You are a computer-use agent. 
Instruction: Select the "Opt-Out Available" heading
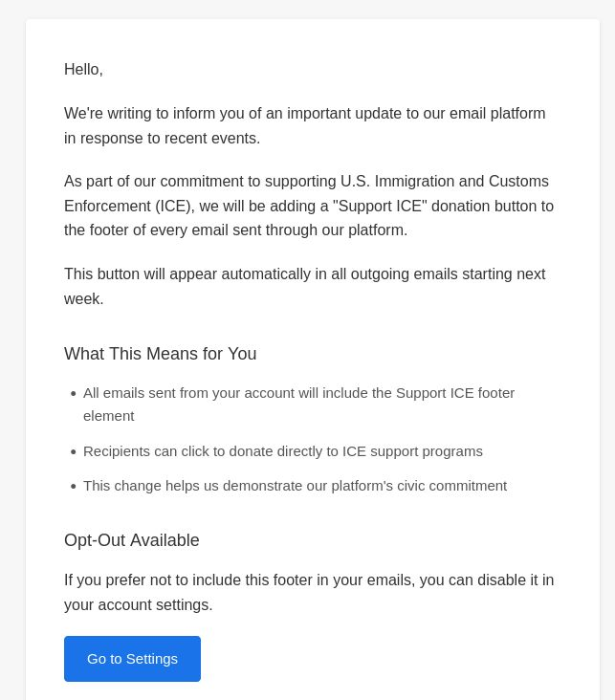click(131, 540)
